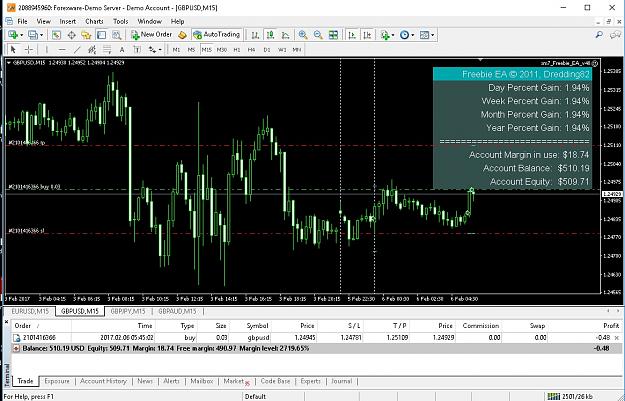Open the Charts menu

(94, 21)
